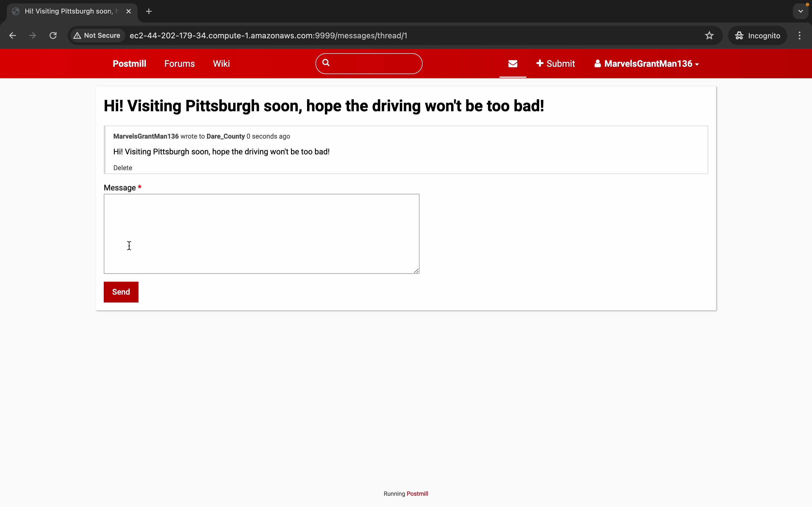Open Chrome three-dot menu
This screenshot has height=507, width=812.
(800, 35)
